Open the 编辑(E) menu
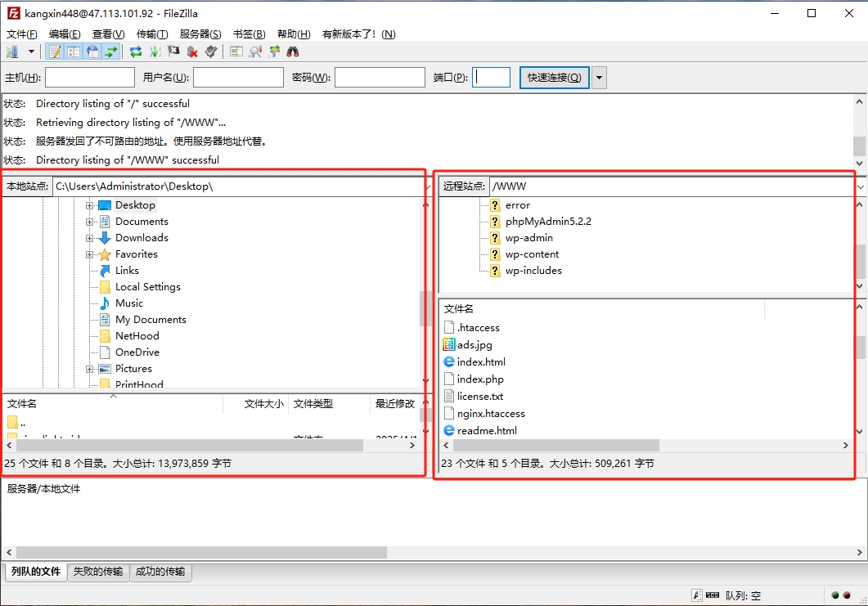 (x=65, y=34)
